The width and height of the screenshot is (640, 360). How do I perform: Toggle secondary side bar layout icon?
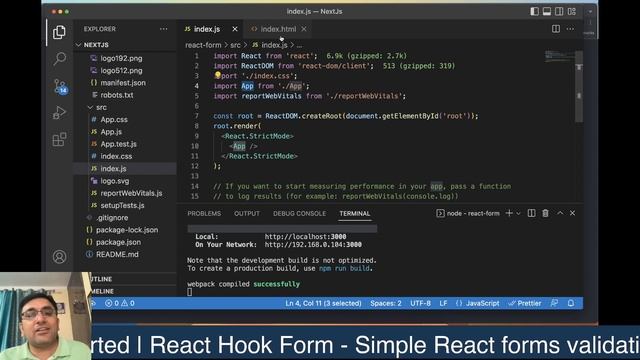[x=559, y=11]
